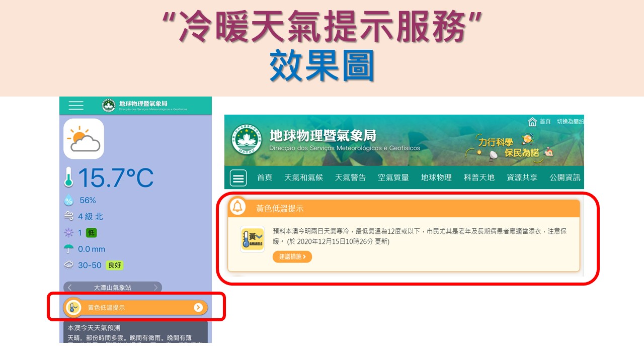The height and width of the screenshot is (362, 644).
Task: Click the yellow cold warning thermometer icon
Action: pos(252,239)
